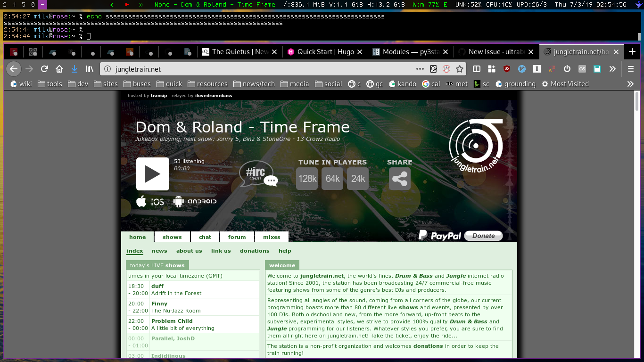Click the Share icon button
This screenshot has height=362, width=644.
400,179
